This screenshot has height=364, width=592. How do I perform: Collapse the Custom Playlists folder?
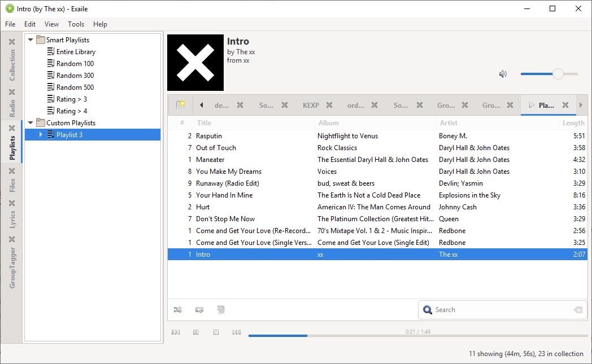[x=31, y=123]
